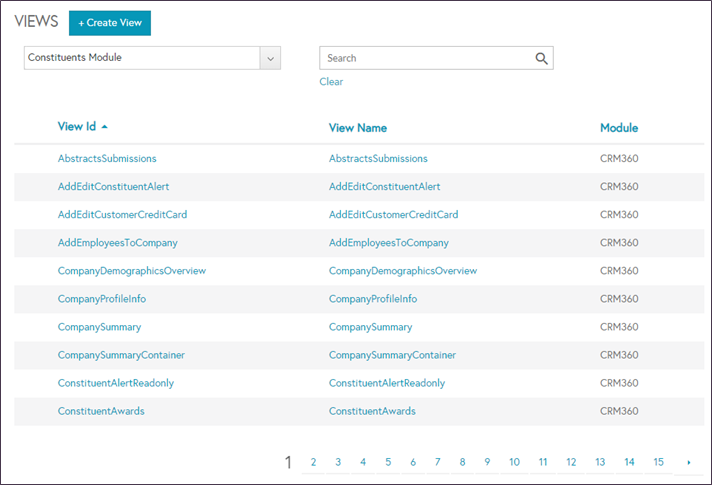This screenshot has width=712, height=485.
Task: Expand the Constituents Module dropdown arrow
Action: pos(270,58)
